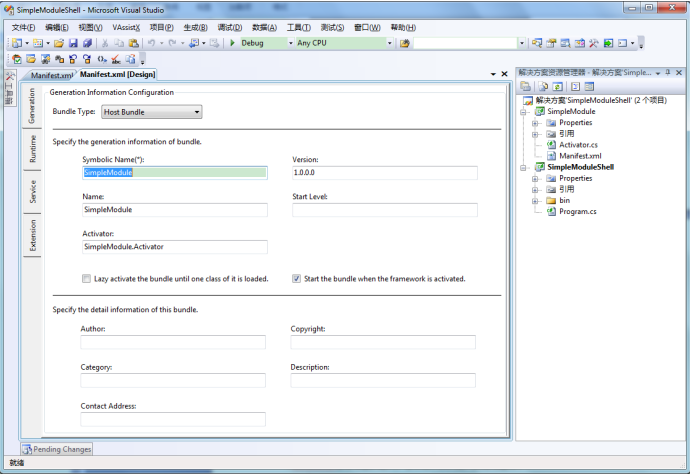
Task: Click the Redo arrow icon
Action: pyautogui.click(x=172, y=43)
